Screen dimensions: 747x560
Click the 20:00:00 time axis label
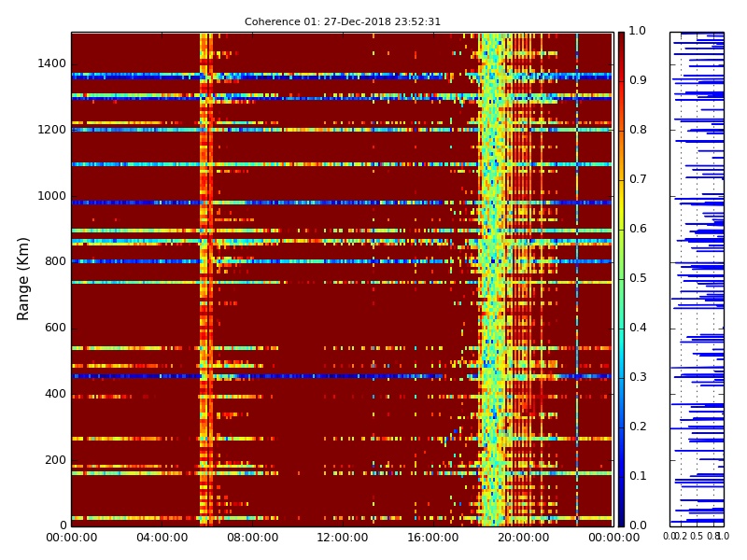(524, 538)
